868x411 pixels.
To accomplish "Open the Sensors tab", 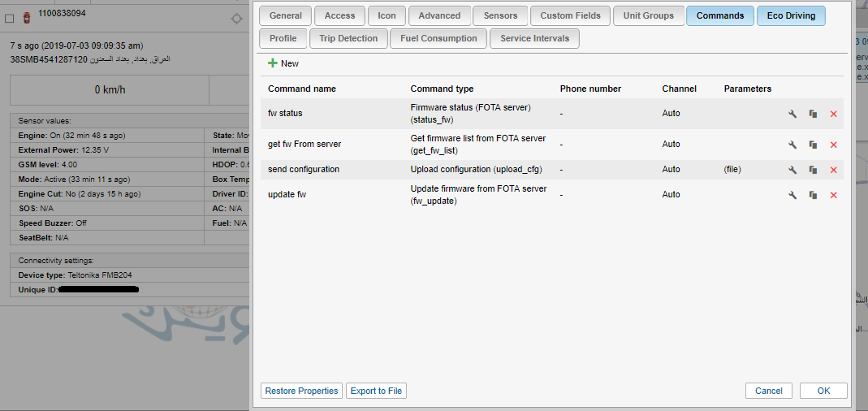I will 500,15.
